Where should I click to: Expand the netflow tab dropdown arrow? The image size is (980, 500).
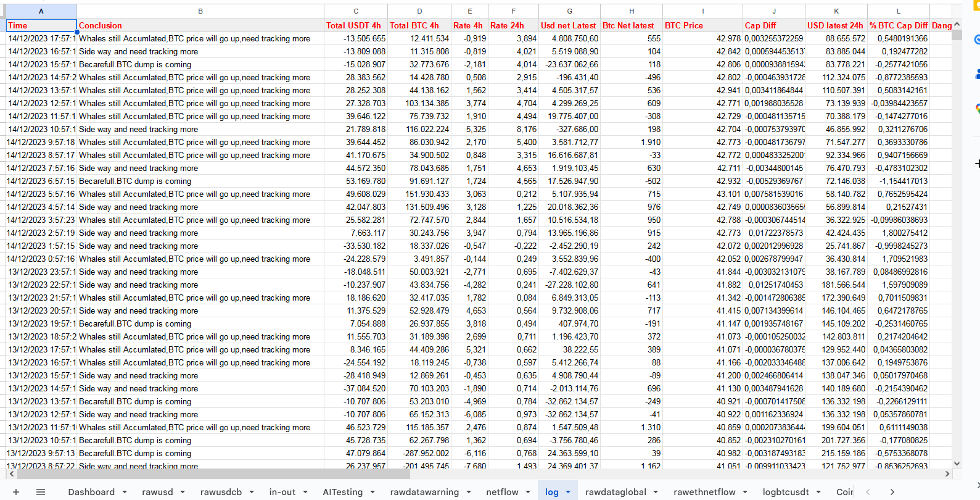(x=528, y=492)
